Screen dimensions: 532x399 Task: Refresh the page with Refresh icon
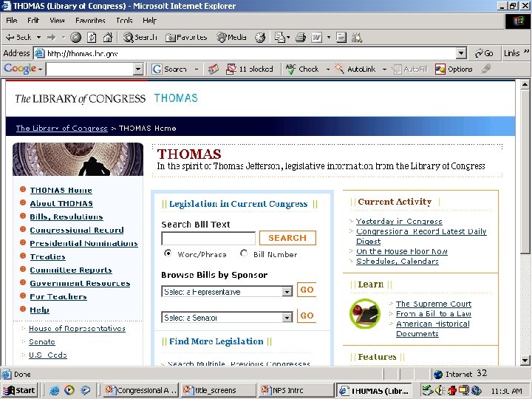tap(92, 38)
